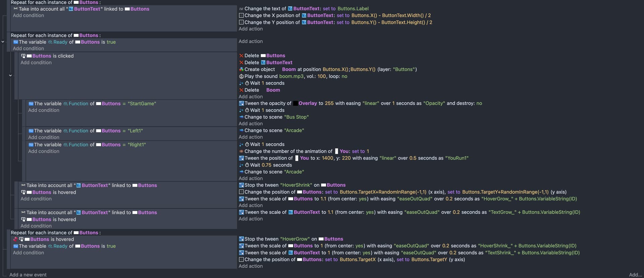Toggle "destroy: no" on Overlay tween action

(479, 103)
